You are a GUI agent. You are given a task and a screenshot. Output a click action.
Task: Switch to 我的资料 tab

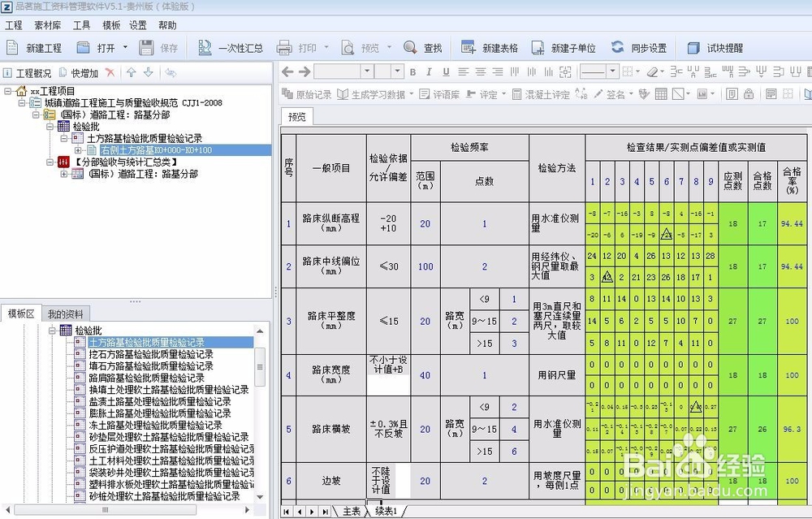65,314
